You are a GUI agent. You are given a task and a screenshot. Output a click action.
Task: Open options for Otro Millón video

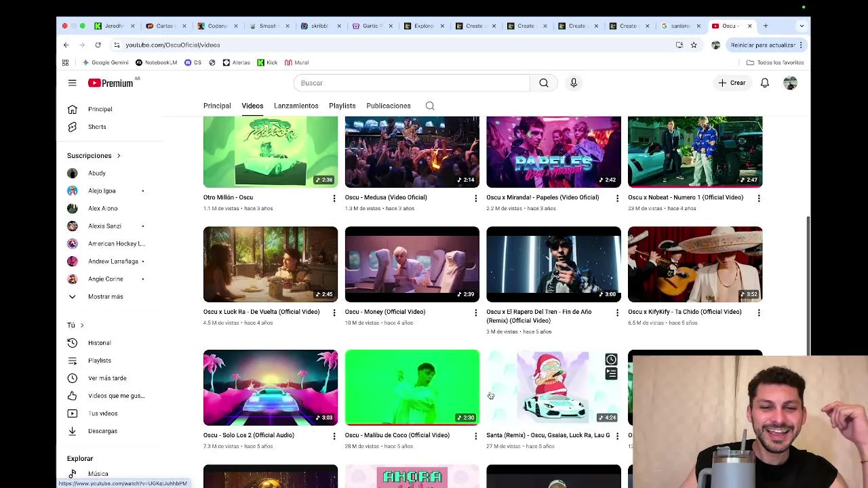pyautogui.click(x=334, y=198)
